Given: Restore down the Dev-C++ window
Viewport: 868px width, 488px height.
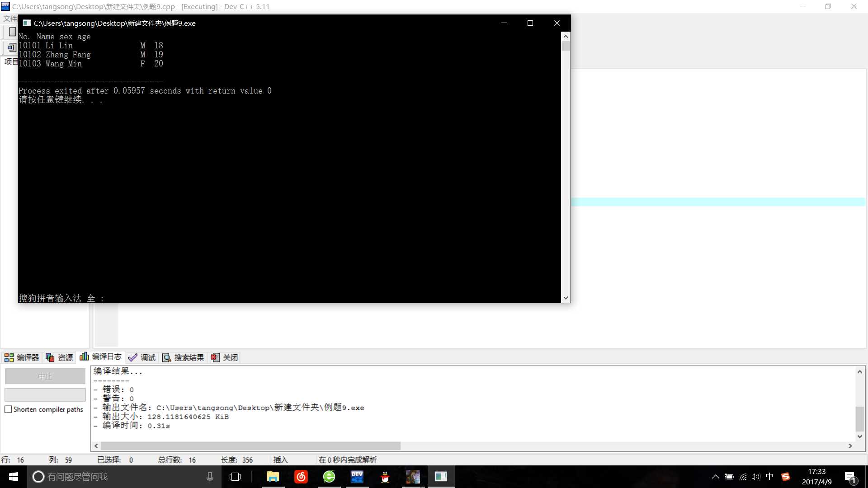Looking at the screenshot, I should tap(828, 6).
